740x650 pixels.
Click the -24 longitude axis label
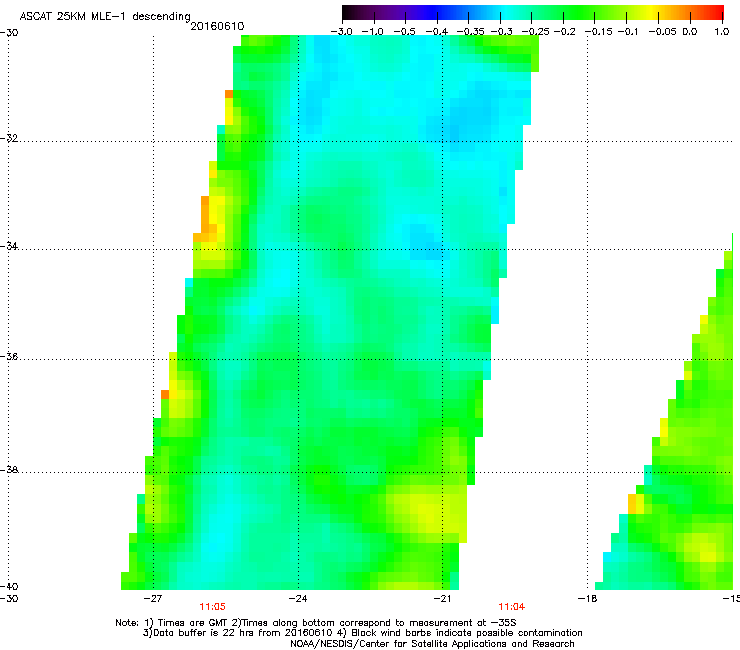point(298,598)
